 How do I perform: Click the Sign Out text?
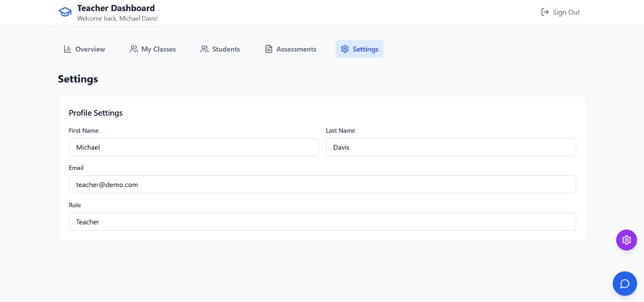(x=566, y=12)
